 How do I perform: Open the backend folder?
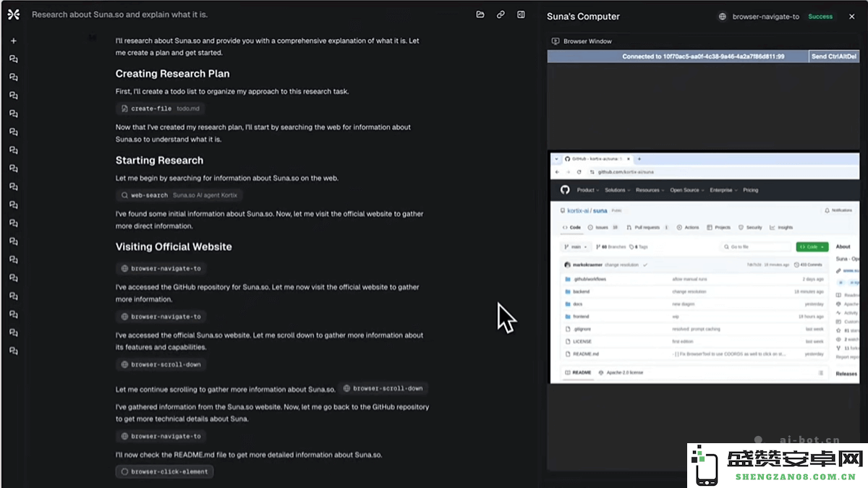[582, 291]
